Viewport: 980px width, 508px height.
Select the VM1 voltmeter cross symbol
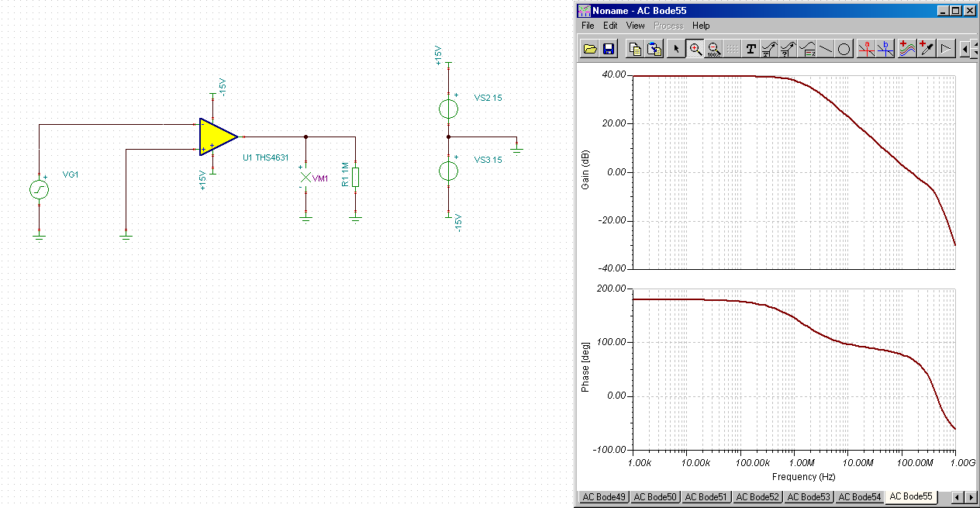305,178
